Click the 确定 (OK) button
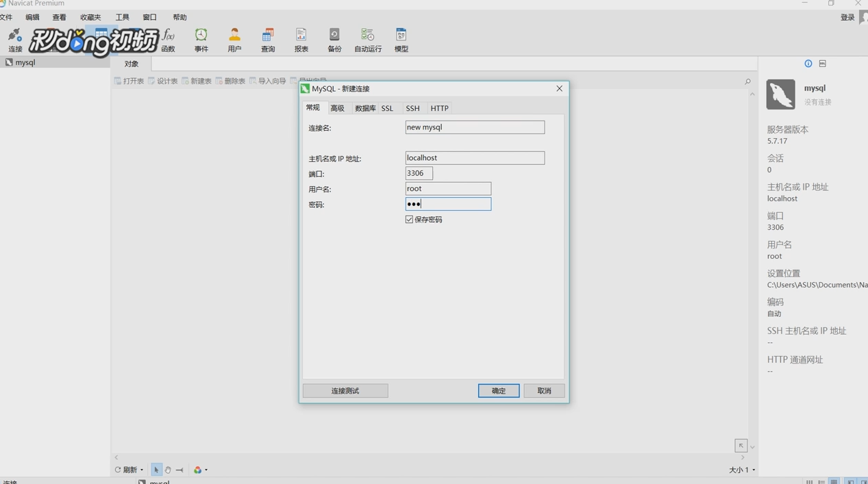 tap(499, 391)
